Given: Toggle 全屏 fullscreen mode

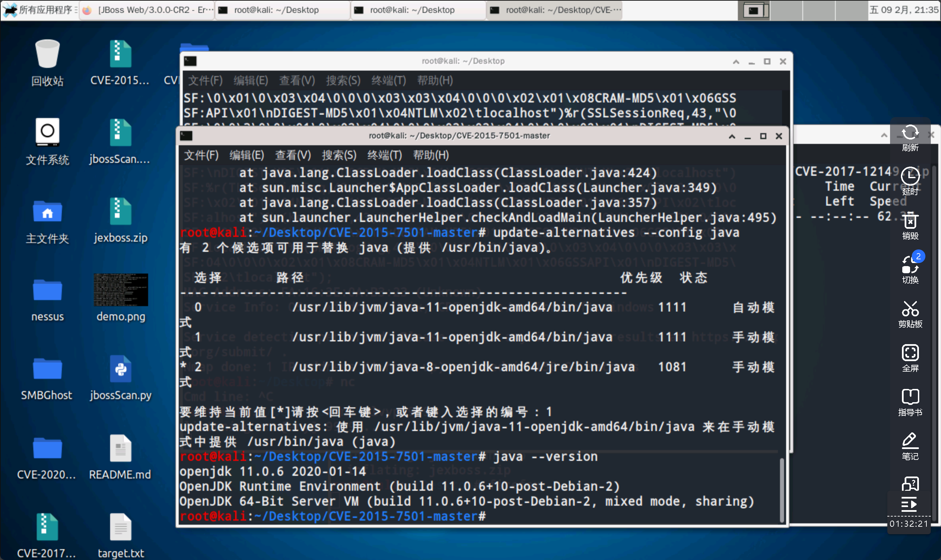Looking at the screenshot, I should (x=910, y=353).
